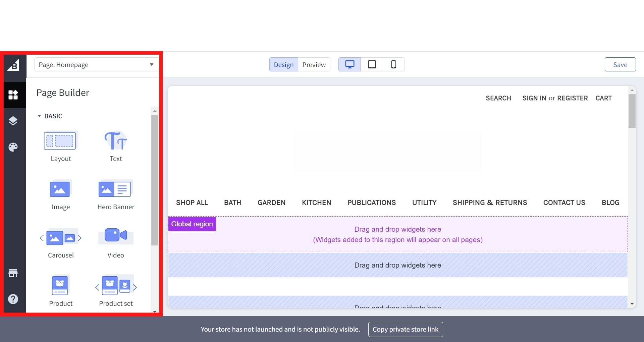Screen dimensions: 644x342
Task: Click the storefront icon in sidebar
Action: click(13, 273)
